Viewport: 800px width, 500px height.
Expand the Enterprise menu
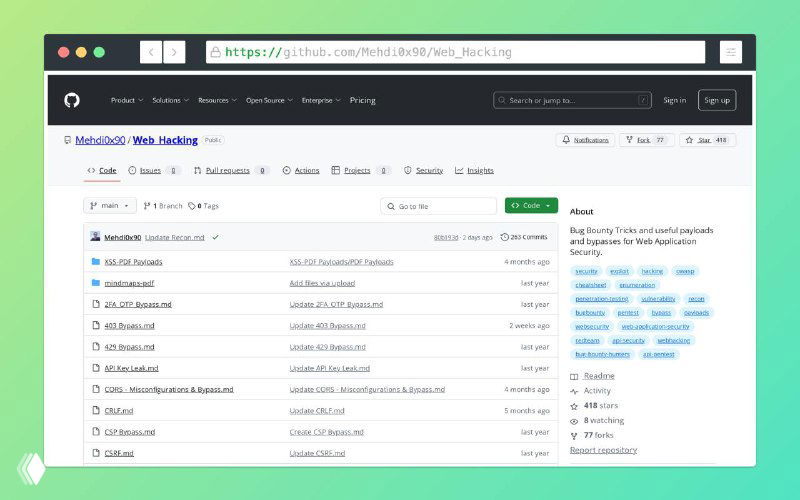click(321, 101)
